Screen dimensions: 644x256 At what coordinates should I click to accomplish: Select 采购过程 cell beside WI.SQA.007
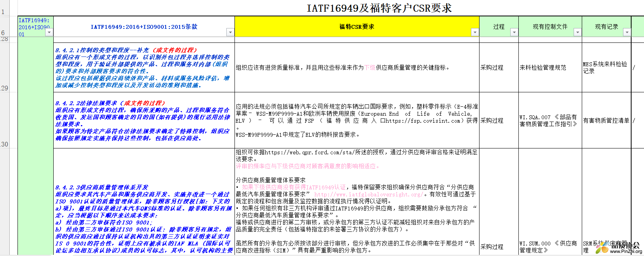tap(499, 120)
